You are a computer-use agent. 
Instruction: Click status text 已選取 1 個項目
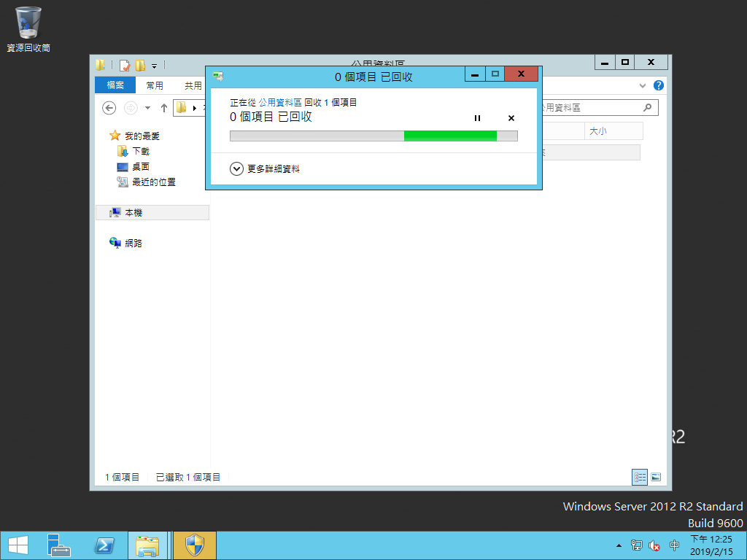tap(188, 477)
